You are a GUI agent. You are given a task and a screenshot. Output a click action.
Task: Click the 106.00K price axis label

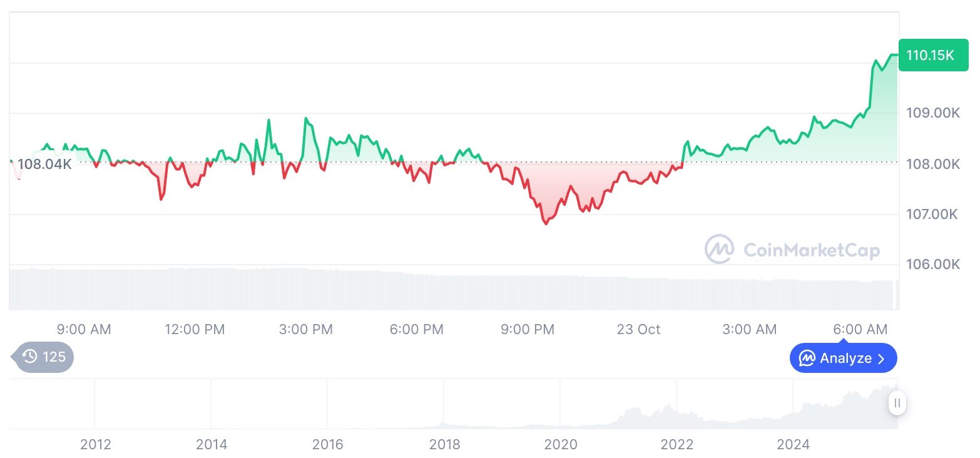pos(933,264)
